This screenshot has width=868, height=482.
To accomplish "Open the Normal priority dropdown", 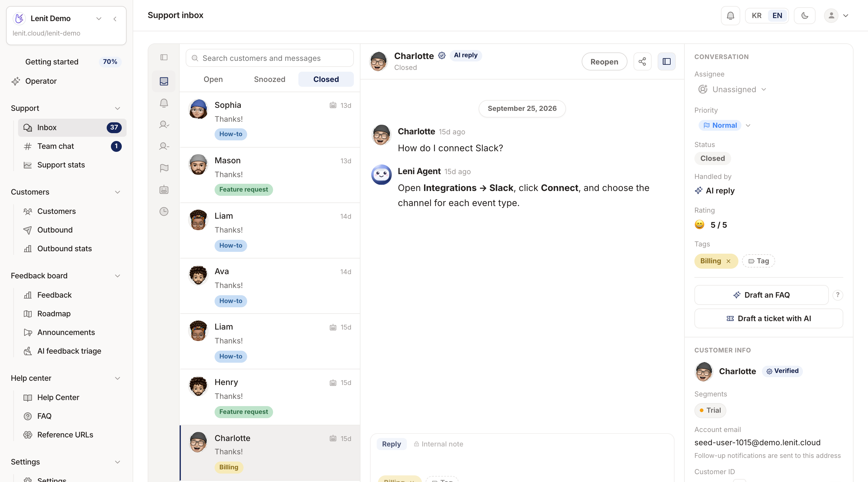I will tap(725, 125).
